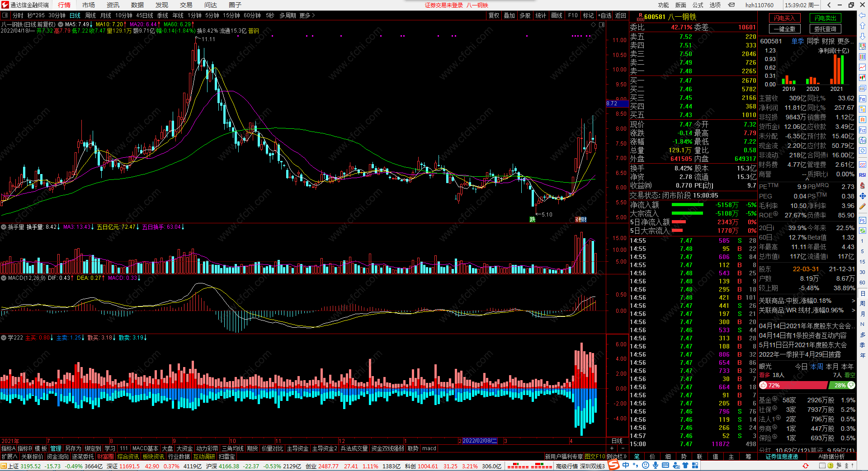Open the 2022年一季报于4月29日披露 notice
This screenshot has width=868, height=471.
800,354
